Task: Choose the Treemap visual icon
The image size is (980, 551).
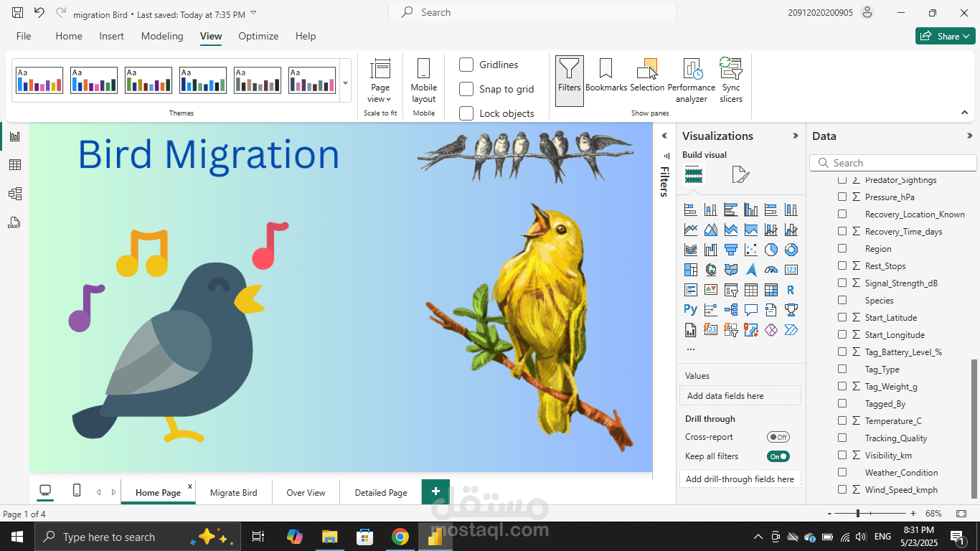Action: 691,270
